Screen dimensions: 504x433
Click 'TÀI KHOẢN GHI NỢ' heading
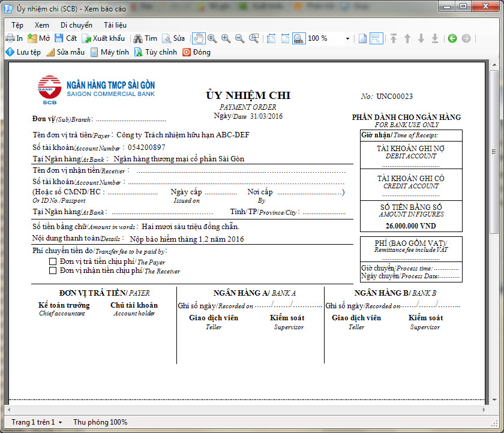411,148
